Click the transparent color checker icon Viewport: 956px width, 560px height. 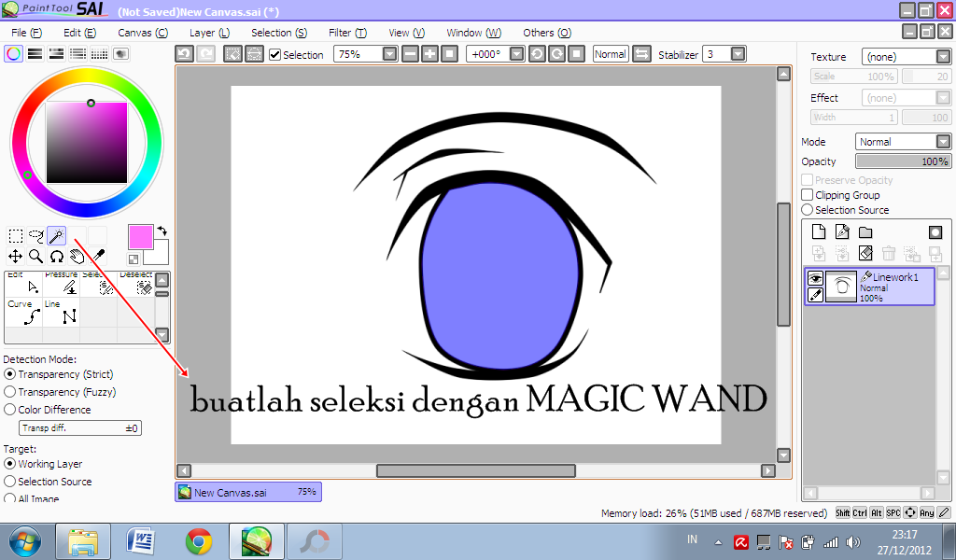[x=134, y=259]
